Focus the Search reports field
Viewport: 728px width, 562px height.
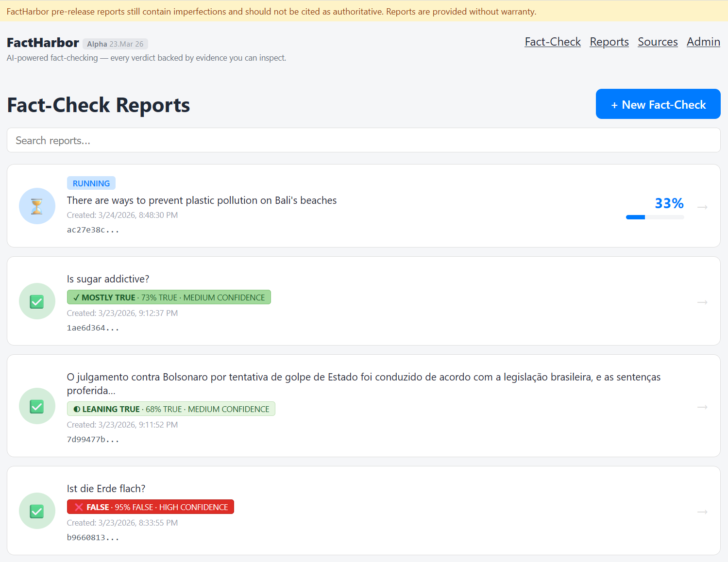[364, 140]
